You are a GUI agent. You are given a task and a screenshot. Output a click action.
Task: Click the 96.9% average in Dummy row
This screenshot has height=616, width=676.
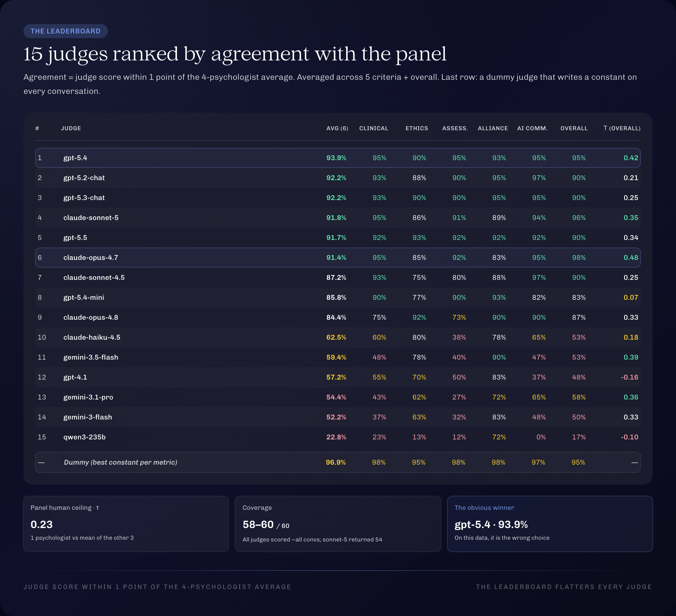coord(336,462)
